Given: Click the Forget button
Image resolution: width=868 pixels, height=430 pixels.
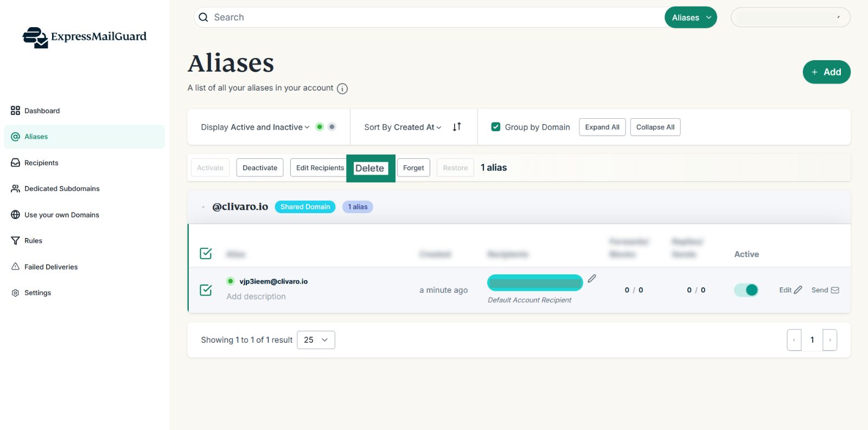Looking at the screenshot, I should point(413,168).
